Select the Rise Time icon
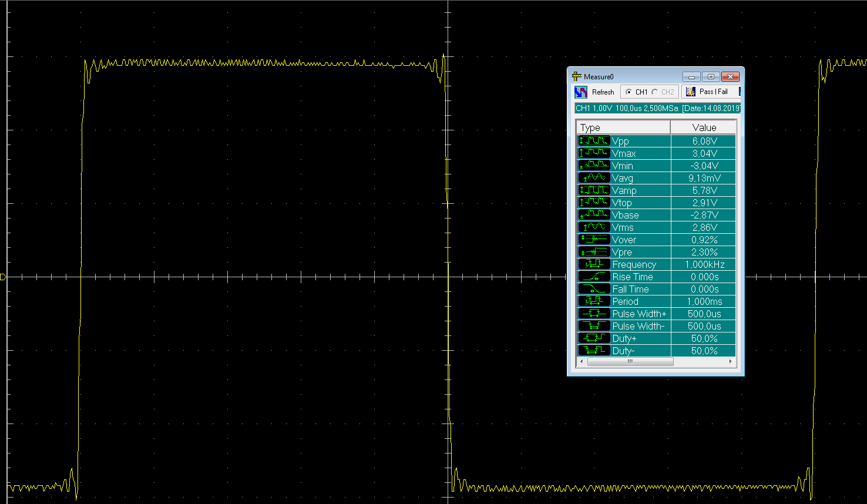 click(x=594, y=277)
